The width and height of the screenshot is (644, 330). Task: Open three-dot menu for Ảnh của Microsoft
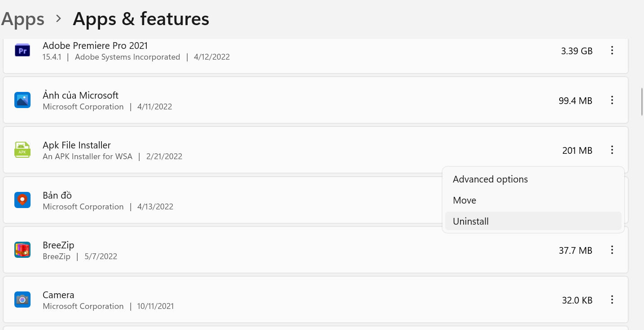[612, 100]
